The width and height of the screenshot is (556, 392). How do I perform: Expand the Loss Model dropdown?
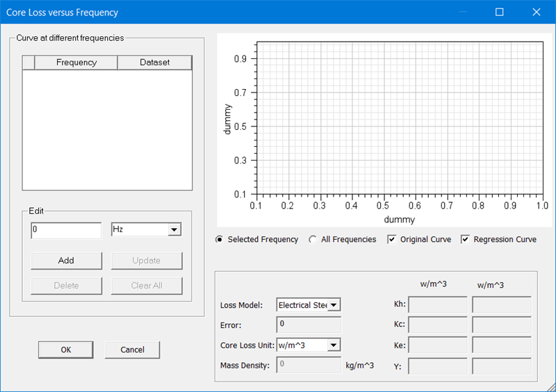[334, 305]
